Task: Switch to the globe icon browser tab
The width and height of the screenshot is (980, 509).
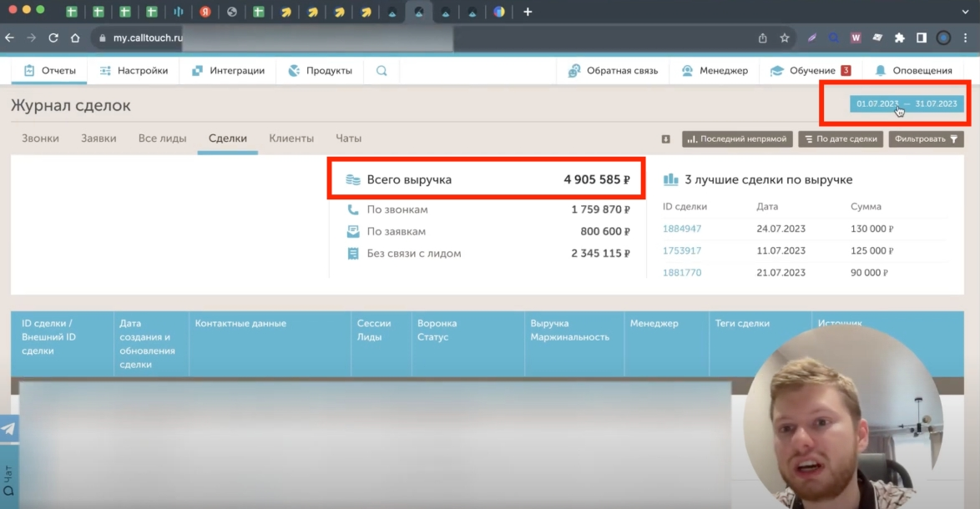Action: [x=232, y=12]
